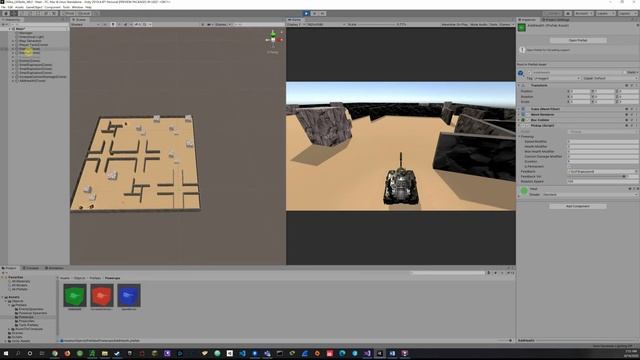Open the GameObject menu

(34, 7)
